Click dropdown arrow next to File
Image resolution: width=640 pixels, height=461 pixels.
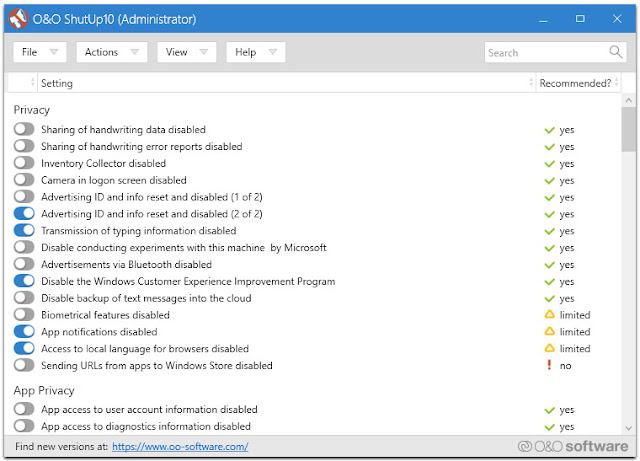(x=53, y=52)
